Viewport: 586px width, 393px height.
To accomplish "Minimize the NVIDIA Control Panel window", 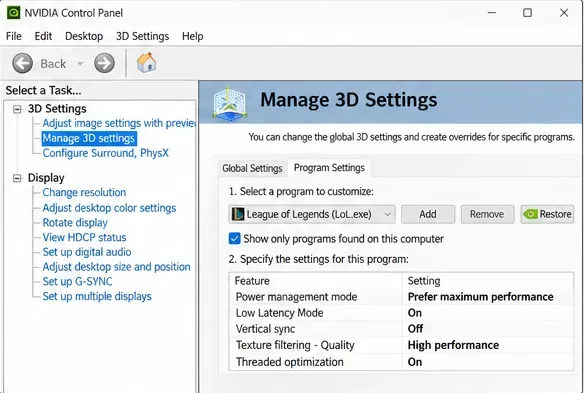I will point(492,13).
